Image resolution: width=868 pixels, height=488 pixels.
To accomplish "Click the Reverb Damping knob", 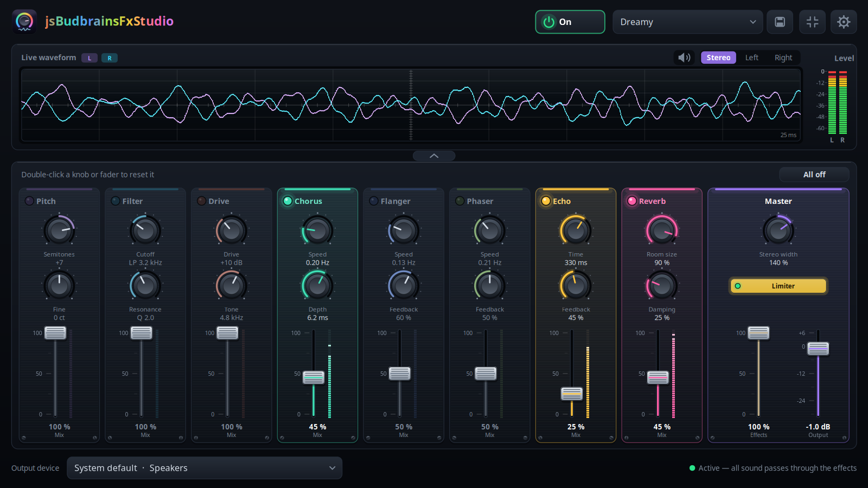I will (662, 285).
